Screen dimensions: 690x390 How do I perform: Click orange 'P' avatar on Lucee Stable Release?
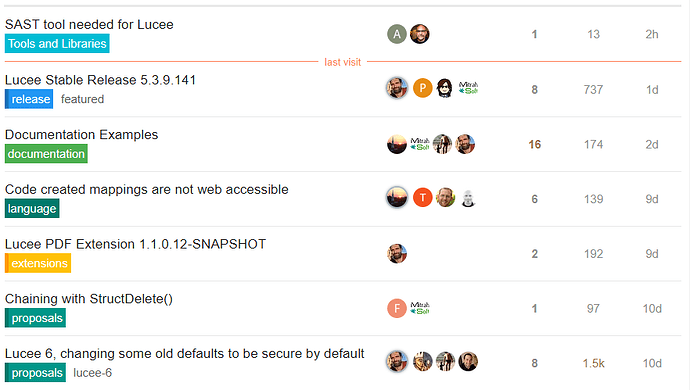click(x=422, y=88)
